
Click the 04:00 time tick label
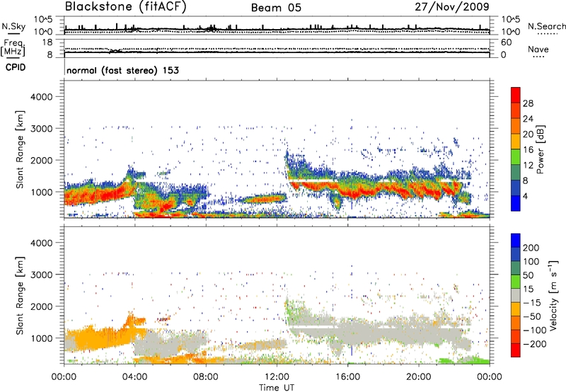click(134, 377)
